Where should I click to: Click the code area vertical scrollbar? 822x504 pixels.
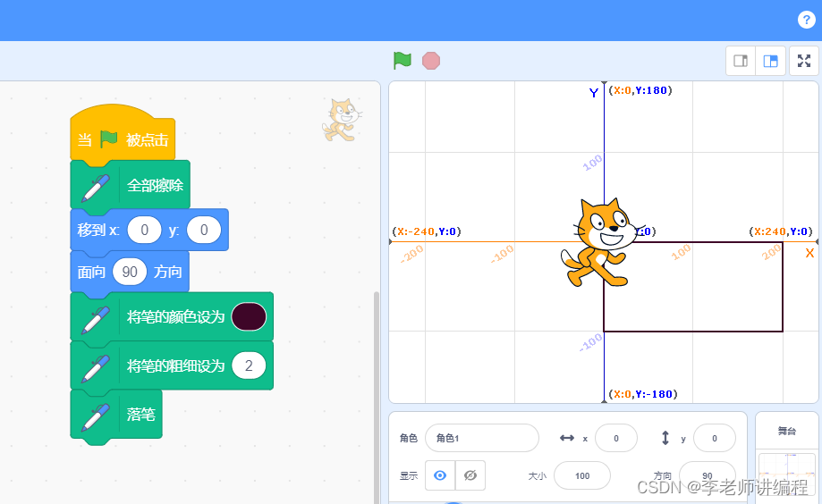pos(377,399)
